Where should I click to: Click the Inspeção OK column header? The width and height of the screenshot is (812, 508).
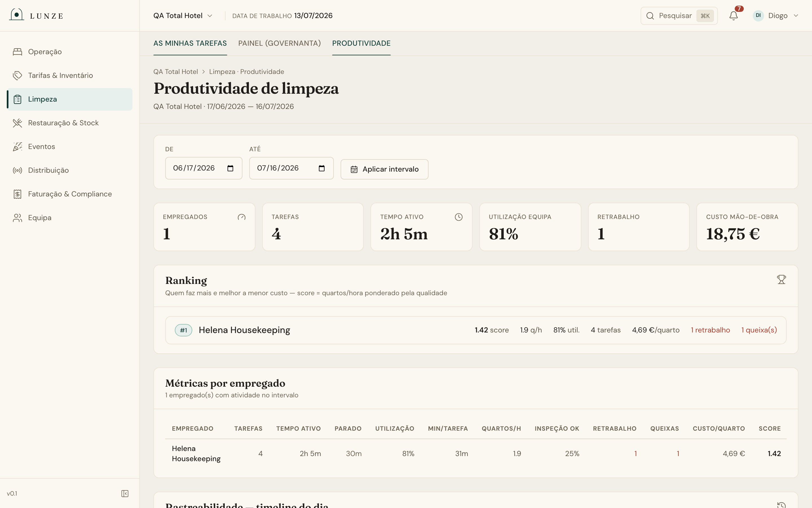click(x=557, y=429)
